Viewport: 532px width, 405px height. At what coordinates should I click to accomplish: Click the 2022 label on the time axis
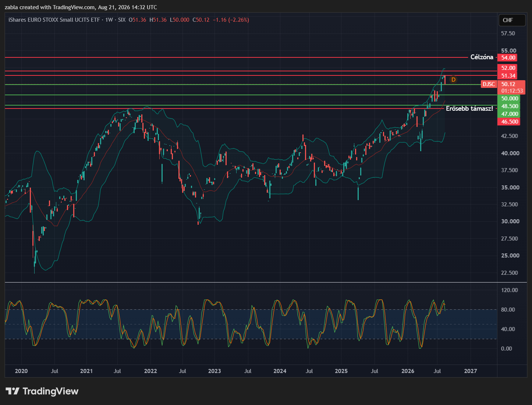pos(150,371)
